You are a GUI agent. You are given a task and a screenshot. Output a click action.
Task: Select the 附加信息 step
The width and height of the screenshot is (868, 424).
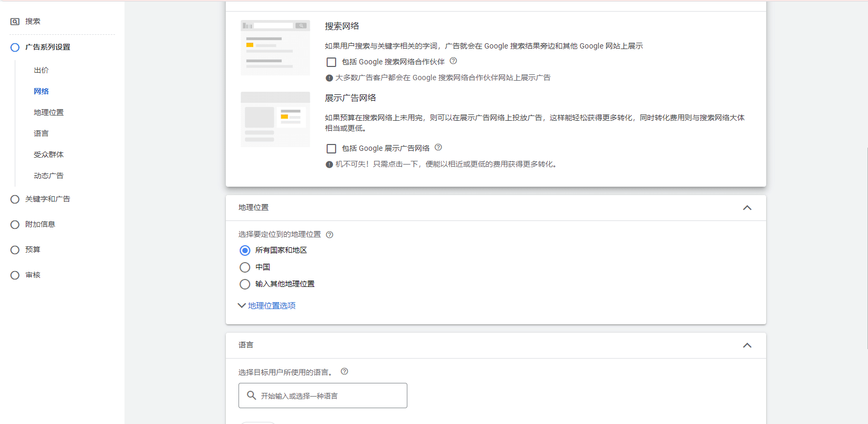pyautogui.click(x=40, y=224)
